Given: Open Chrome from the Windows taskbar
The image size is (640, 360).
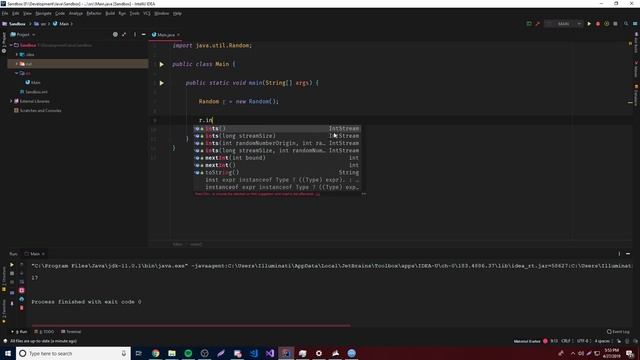Looking at the screenshot, I should tap(156, 353).
